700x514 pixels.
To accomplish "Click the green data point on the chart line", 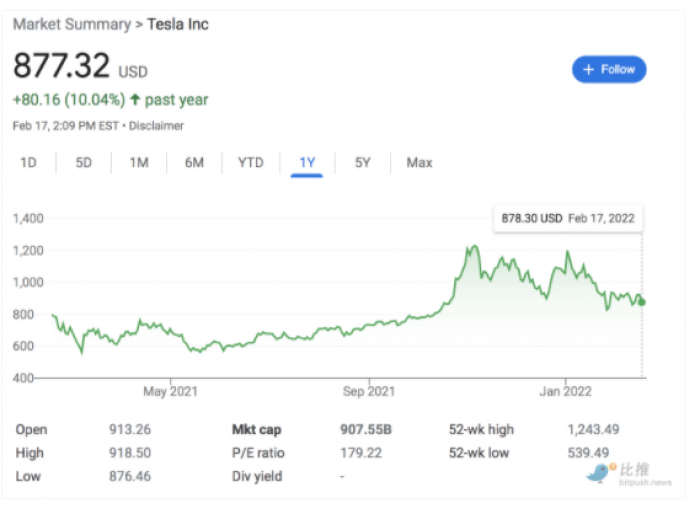I will coord(642,302).
